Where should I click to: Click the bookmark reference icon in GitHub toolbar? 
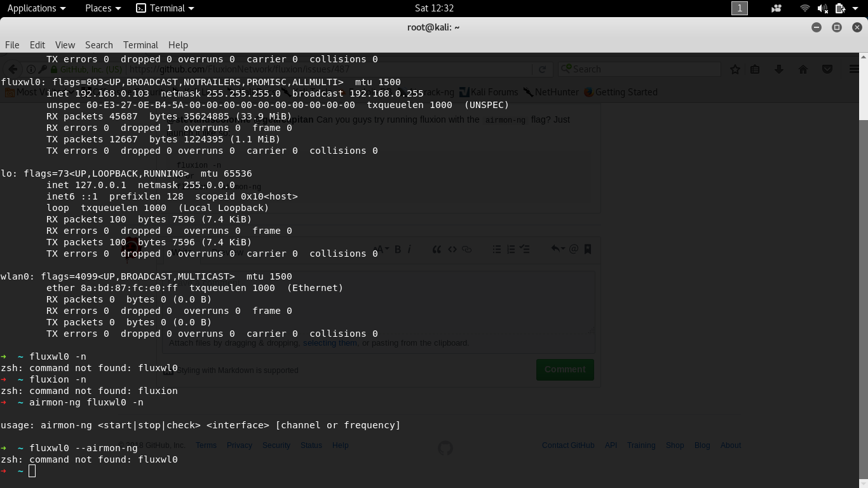point(588,249)
